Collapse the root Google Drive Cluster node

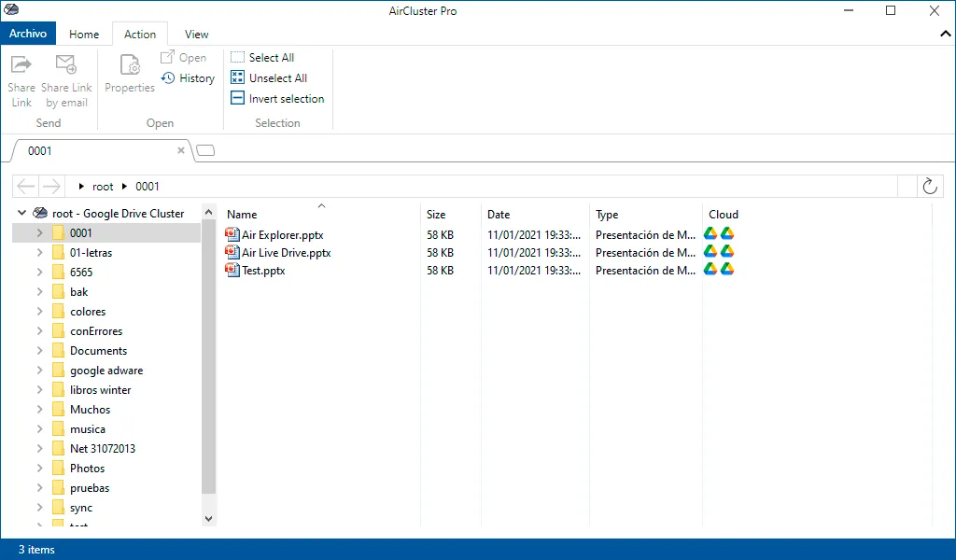[22, 213]
